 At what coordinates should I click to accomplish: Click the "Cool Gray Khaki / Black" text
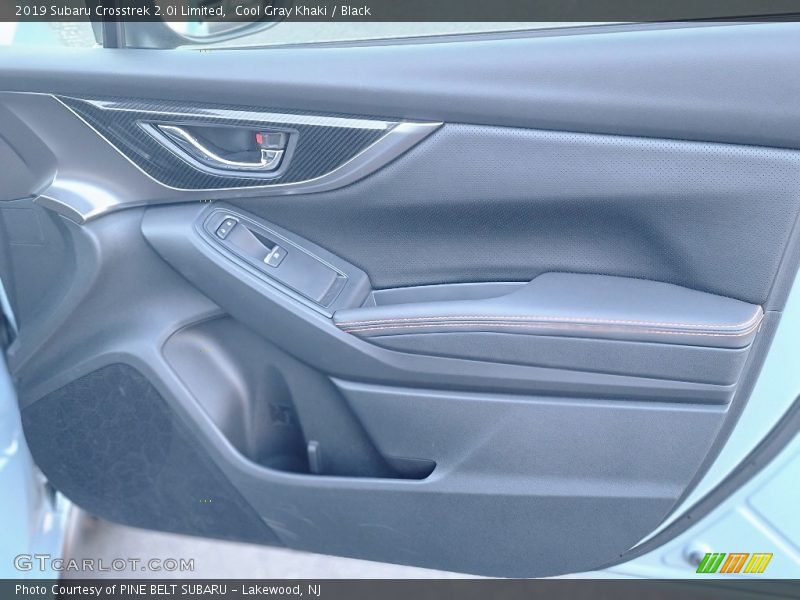303,10
